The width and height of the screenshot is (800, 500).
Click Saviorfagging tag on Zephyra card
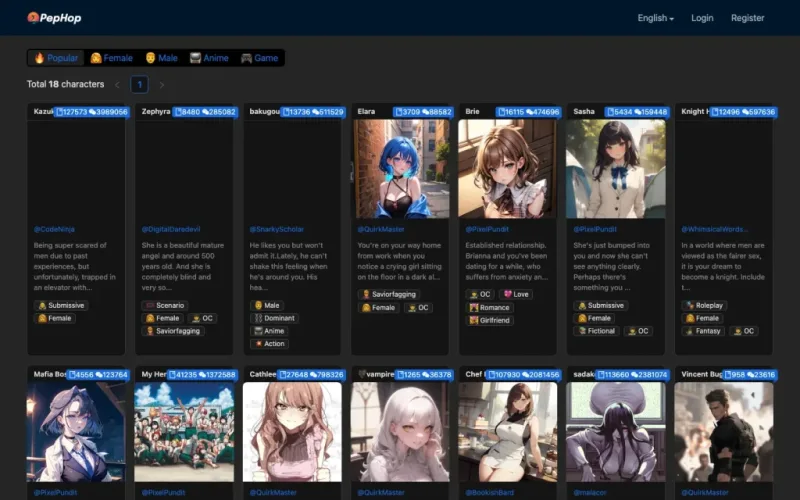pos(173,331)
